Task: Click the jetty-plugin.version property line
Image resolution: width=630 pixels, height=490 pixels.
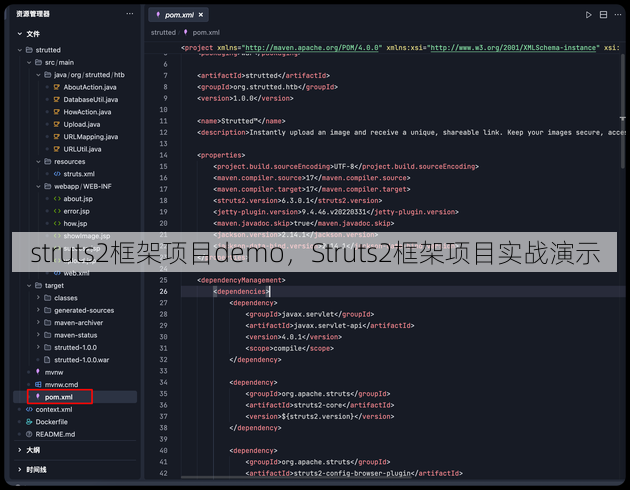Action: [336, 212]
